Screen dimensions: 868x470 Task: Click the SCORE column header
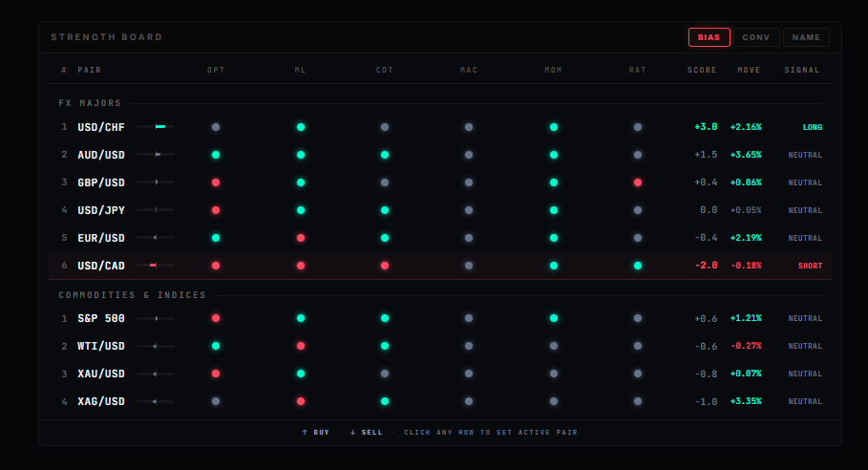(702, 70)
